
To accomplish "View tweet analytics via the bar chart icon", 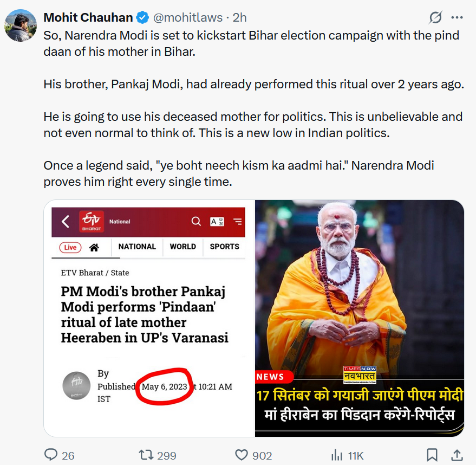I will [x=337, y=455].
